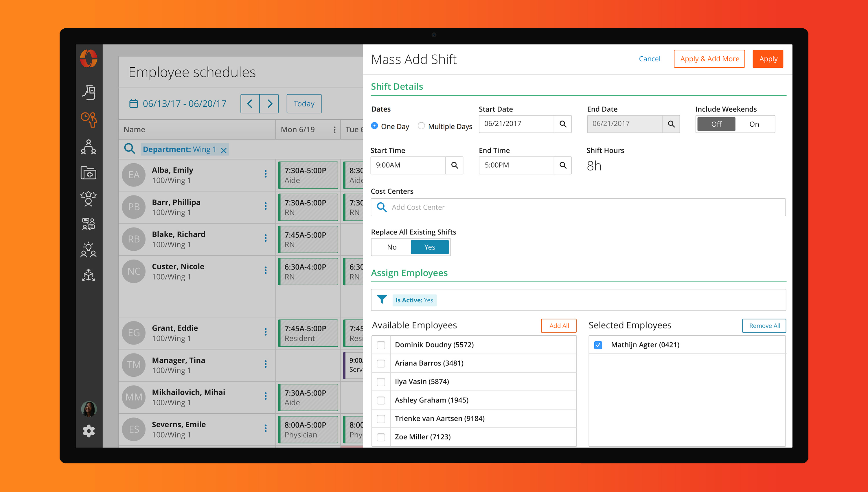Check the Ariana Barros checkbox
This screenshot has height=492, width=868.
click(381, 363)
